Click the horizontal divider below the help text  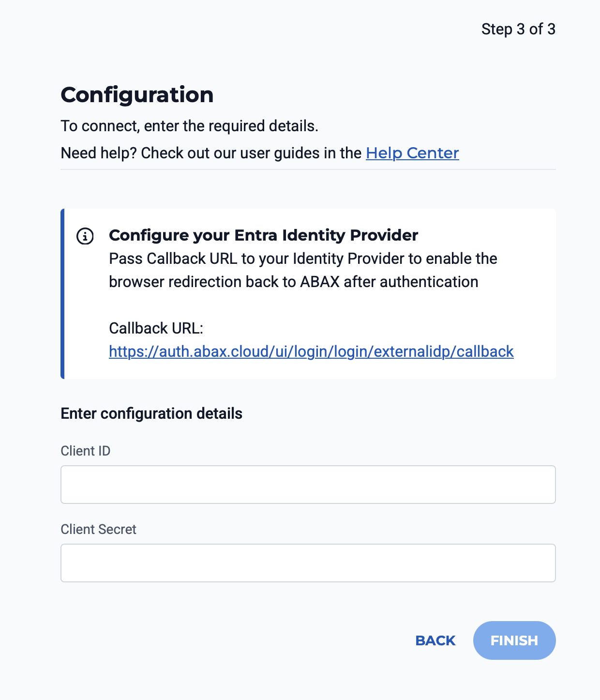pyautogui.click(x=308, y=169)
